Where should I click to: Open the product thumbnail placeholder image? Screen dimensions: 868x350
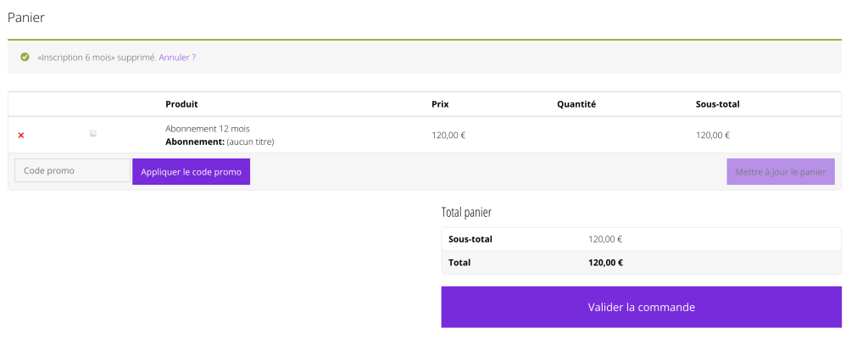click(x=93, y=133)
